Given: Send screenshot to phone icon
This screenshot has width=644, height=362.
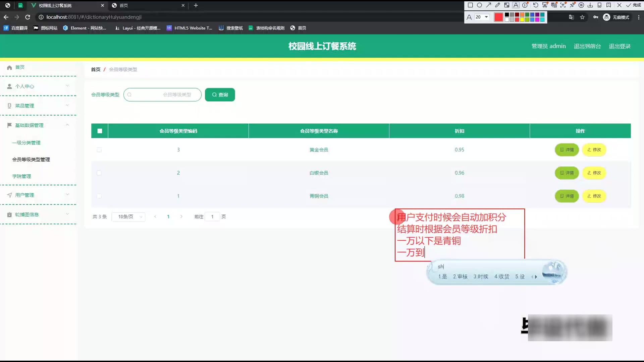Looking at the screenshot, I should click(x=599, y=5).
